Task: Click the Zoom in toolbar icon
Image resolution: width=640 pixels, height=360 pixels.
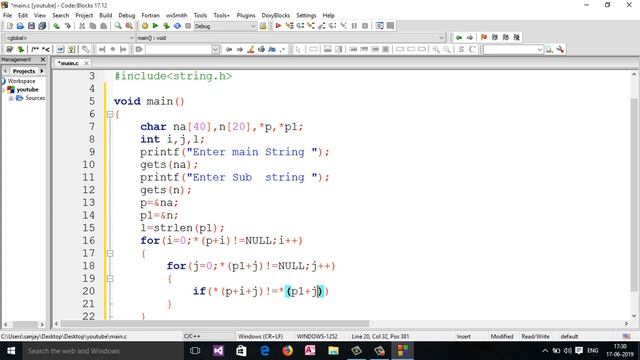Action: tap(436, 49)
